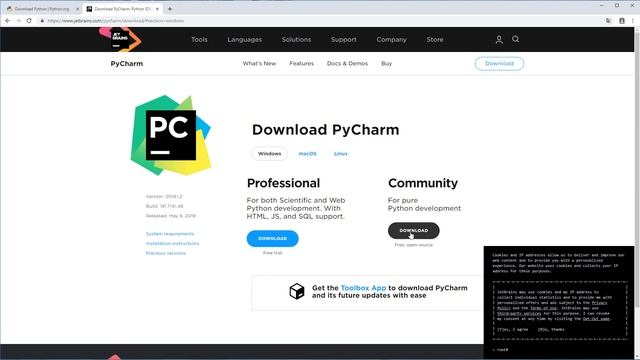Screen dimensions: 640x360
Task: Open a new browser tab with plus
Action: coord(170,9)
